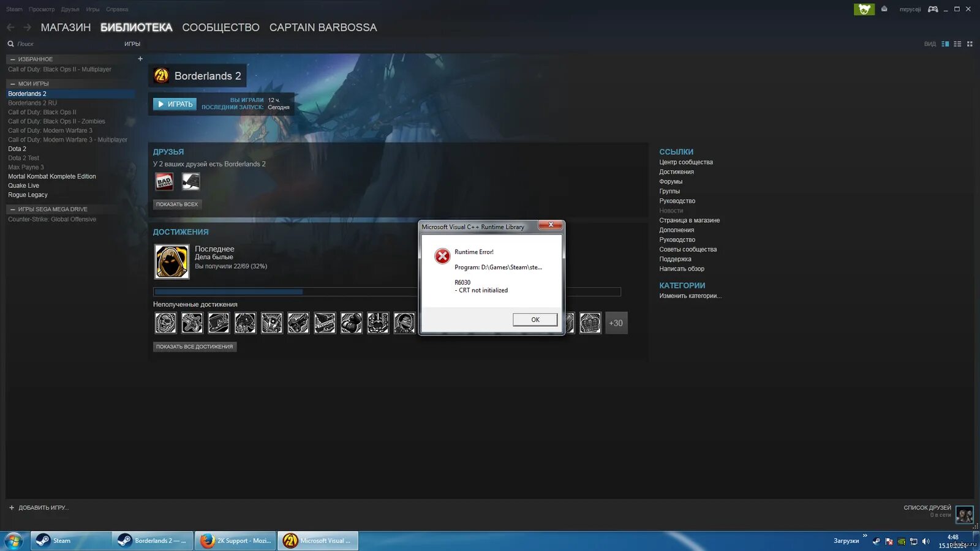
Task: Open the inbox envelope icon
Action: click(884, 9)
